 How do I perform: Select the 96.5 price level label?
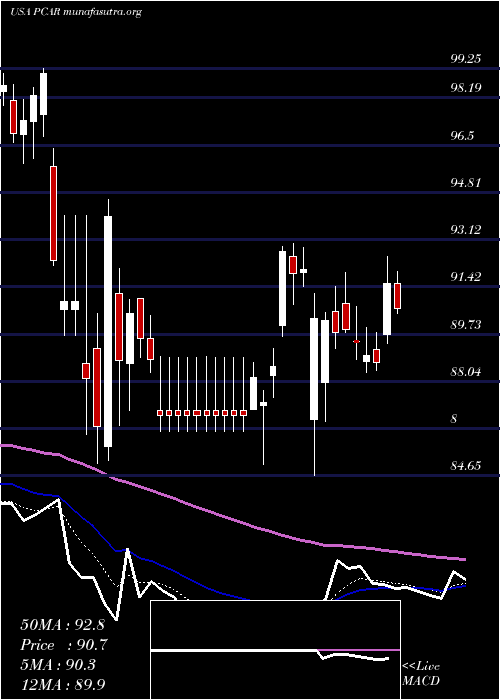pos(462,136)
